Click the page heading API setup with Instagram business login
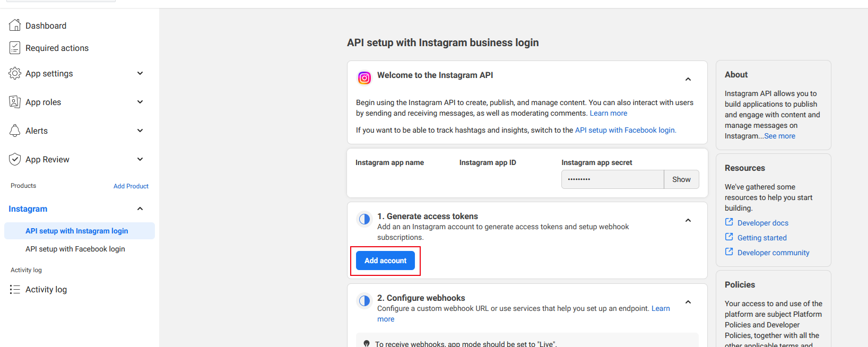This screenshot has height=347, width=868. click(x=443, y=42)
